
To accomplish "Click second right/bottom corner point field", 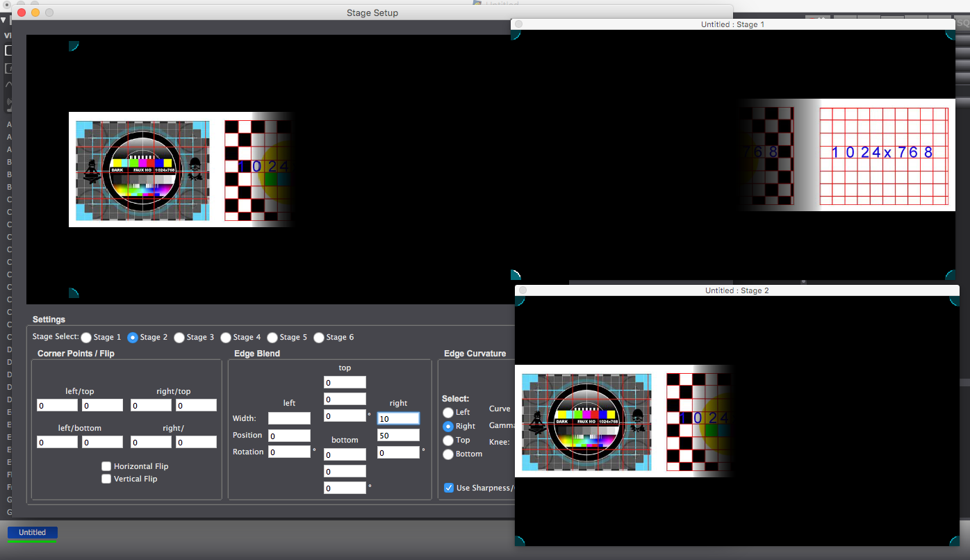I will point(196,442).
